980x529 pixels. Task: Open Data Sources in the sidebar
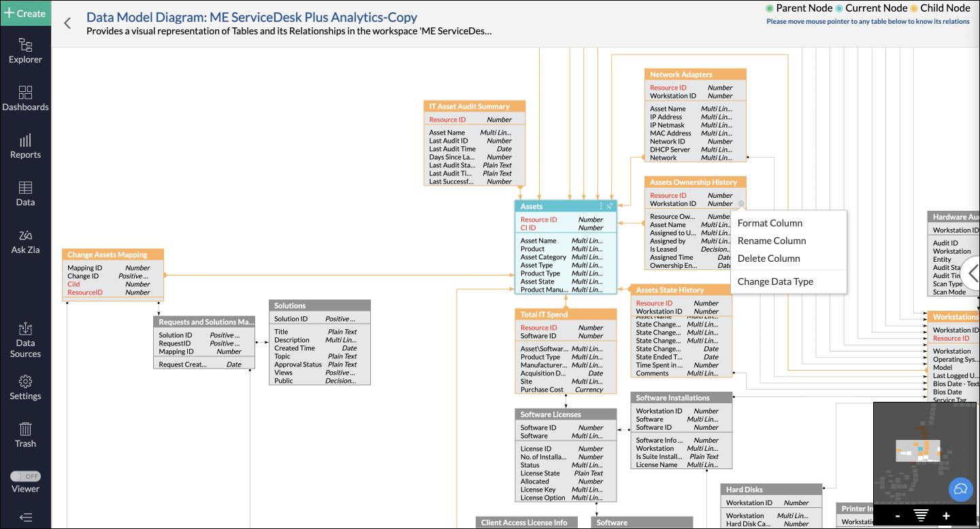tap(25, 340)
